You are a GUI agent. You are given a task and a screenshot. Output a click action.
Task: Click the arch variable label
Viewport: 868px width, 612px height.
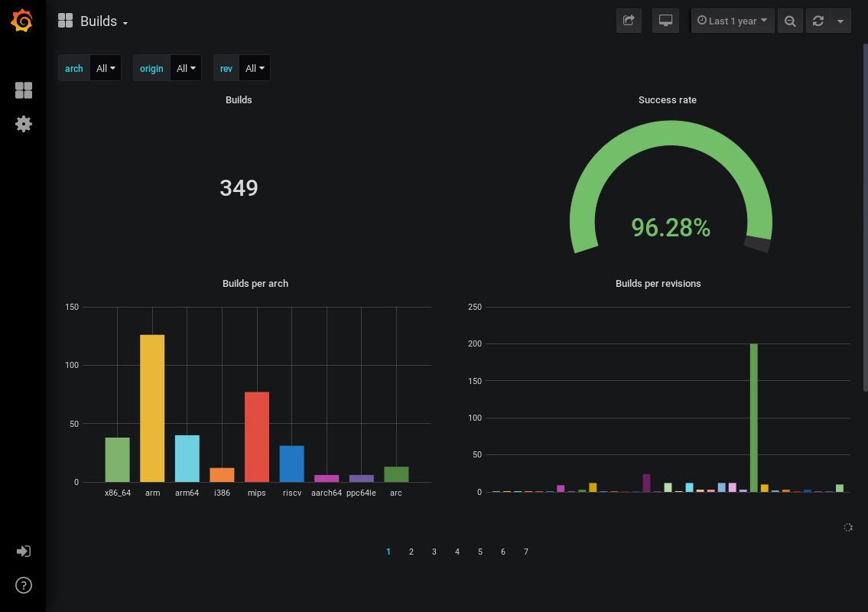[73, 68]
